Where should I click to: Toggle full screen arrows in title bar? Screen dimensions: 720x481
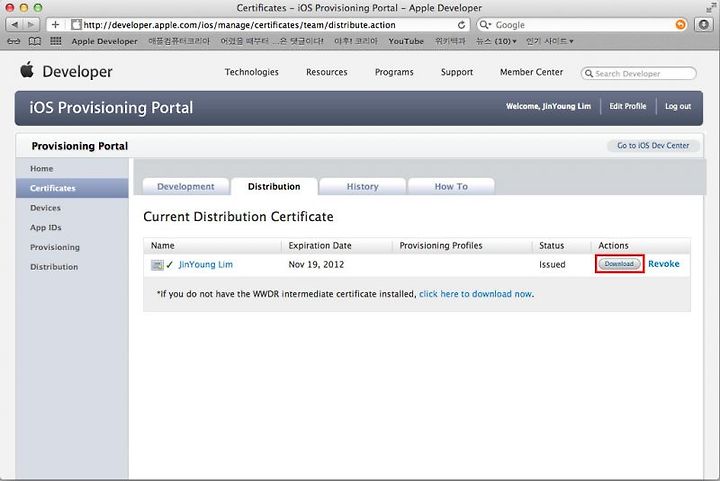(x=711, y=8)
